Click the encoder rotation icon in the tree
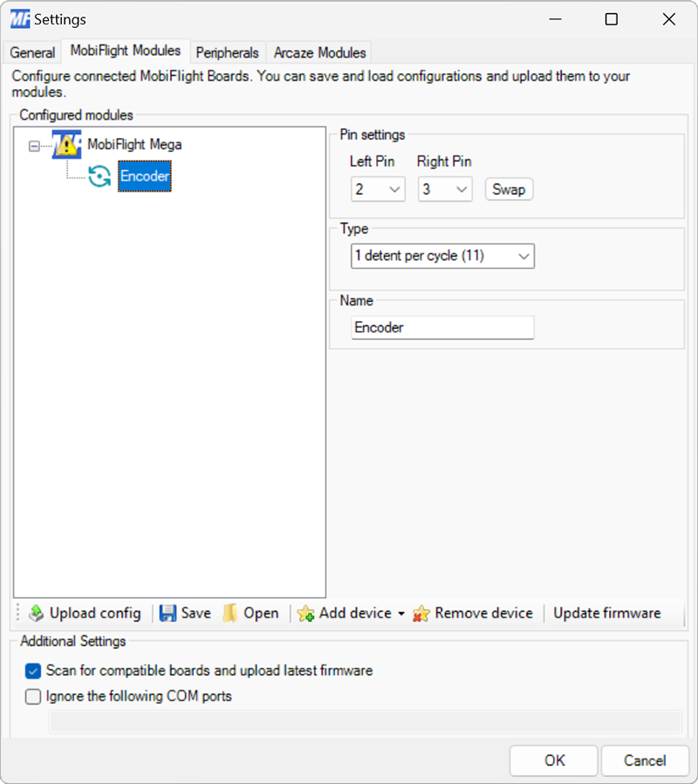Viewport: 698px width, 784px height. 99,175
